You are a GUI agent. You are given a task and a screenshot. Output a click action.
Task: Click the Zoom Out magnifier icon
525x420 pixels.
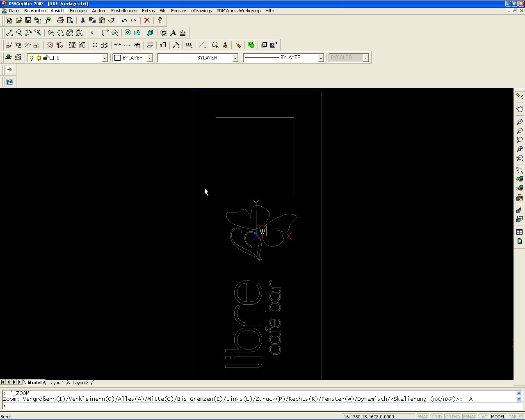[x=519, y=131]
